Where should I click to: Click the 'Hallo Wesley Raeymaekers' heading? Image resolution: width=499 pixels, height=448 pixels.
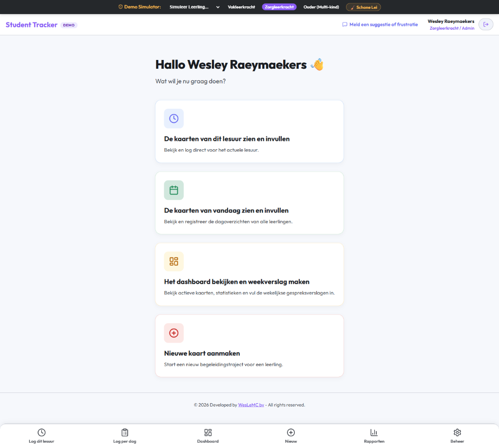pyautogui.click(x=231, y=65)
